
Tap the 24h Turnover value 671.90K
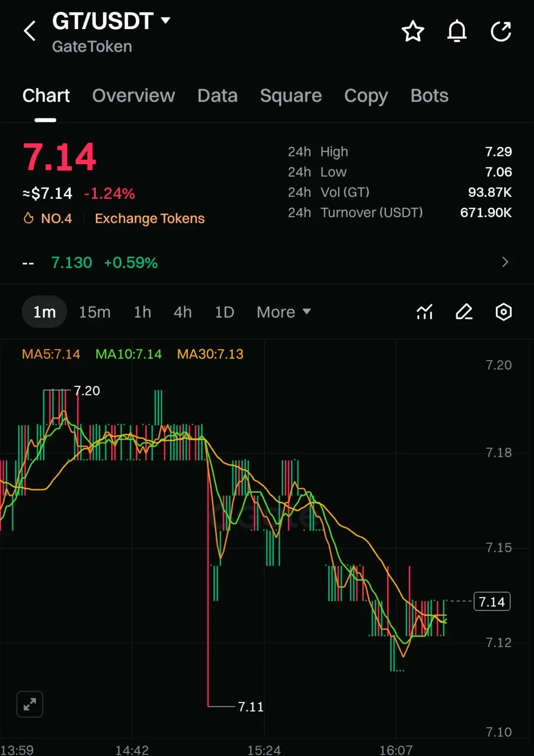coord(486,212)
